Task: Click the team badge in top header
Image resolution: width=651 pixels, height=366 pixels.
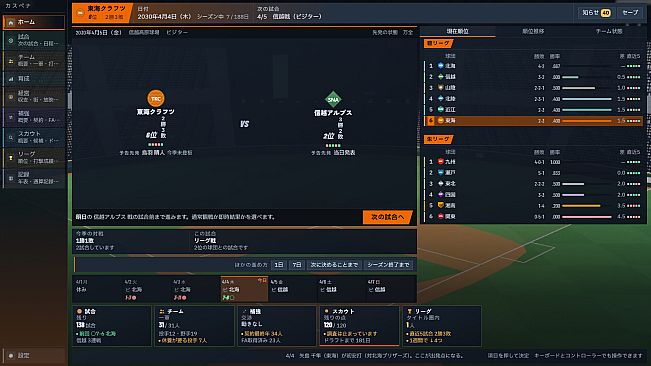Action: pyautogui.click(x=80, y=13)
